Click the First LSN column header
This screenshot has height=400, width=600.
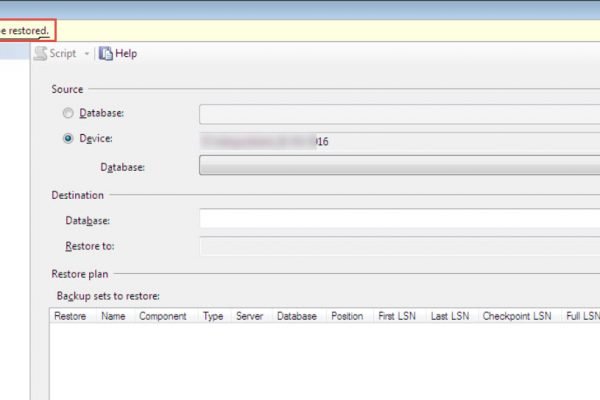tap(397, 316)
